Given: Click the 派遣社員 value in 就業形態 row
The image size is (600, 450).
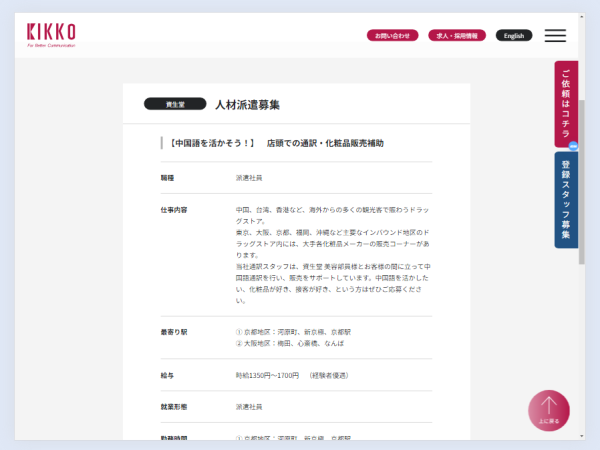Looking at the screenshot, I should click(x=249, y=407).
